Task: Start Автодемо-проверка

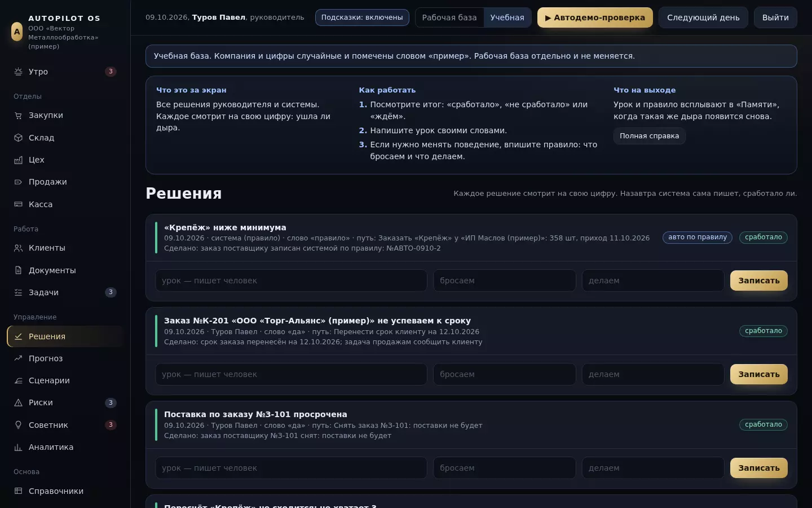Action: (x=595, y=17)
